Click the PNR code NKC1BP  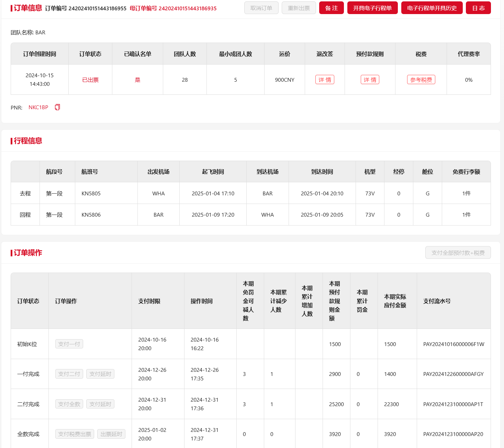[38, 107]
